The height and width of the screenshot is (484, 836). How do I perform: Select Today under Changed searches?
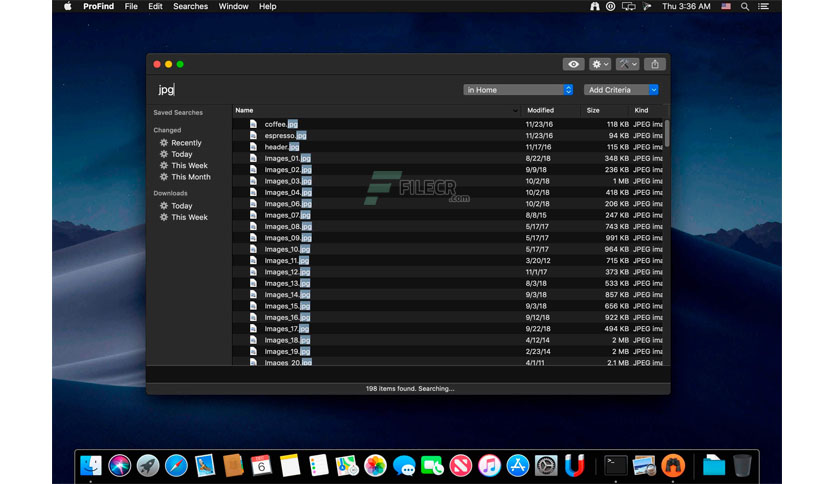pos(181,154)
